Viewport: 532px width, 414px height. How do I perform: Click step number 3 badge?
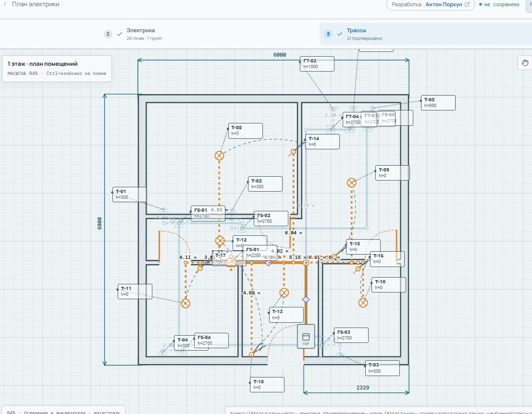coord(328,34)
